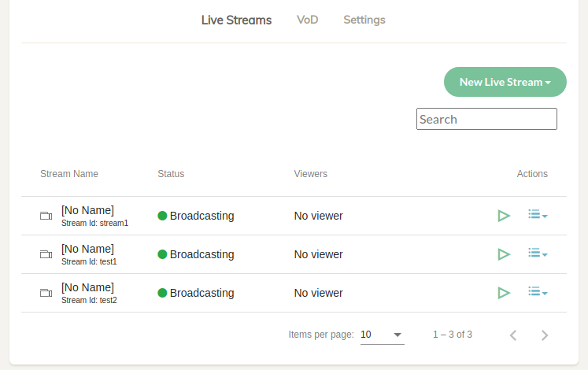Open Items per page dropdown
The image size is (588, 370).
tap(382, 335)
